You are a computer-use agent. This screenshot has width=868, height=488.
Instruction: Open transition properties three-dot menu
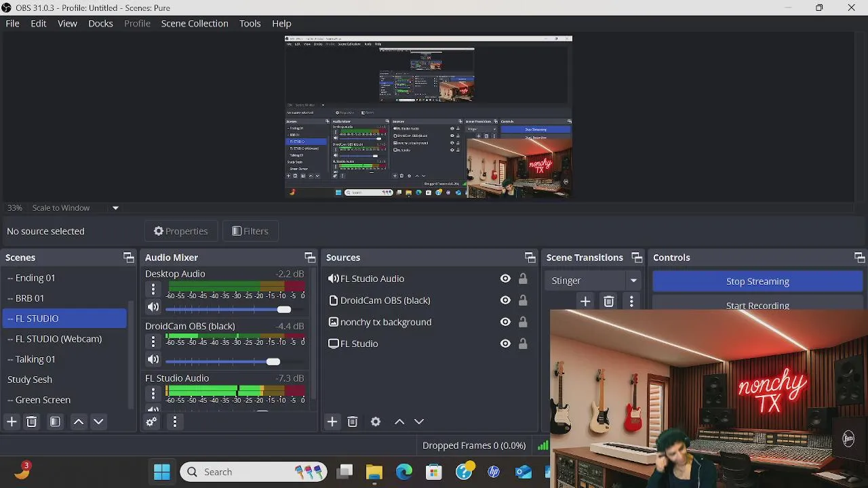(x=631, y=302)
